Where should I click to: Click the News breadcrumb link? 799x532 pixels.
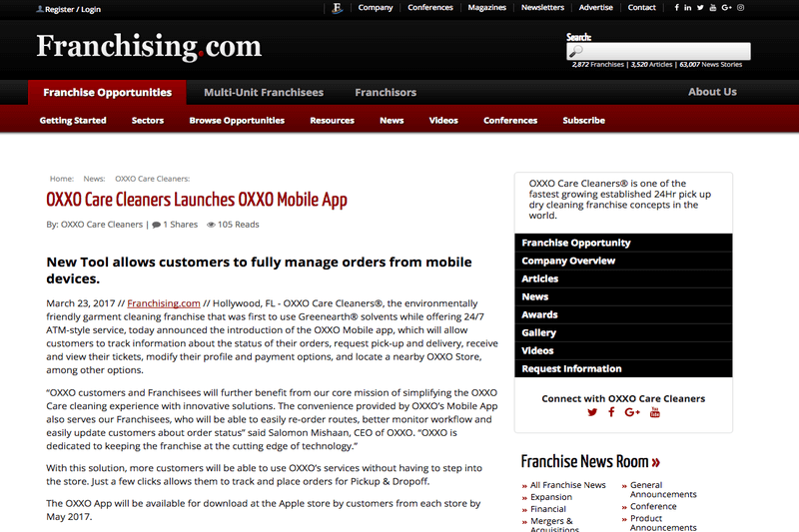coord(94,179)
